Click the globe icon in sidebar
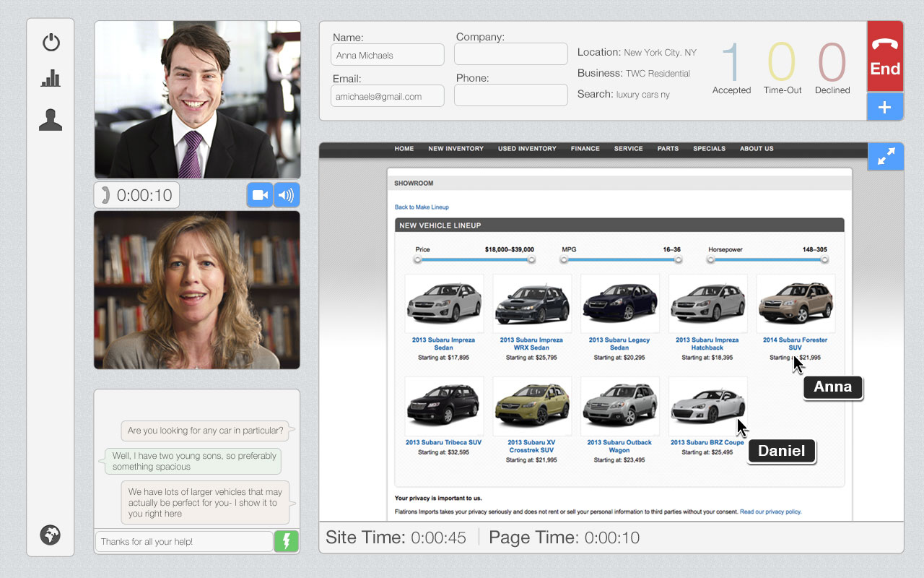924x578 pixels. coord(51,535)
